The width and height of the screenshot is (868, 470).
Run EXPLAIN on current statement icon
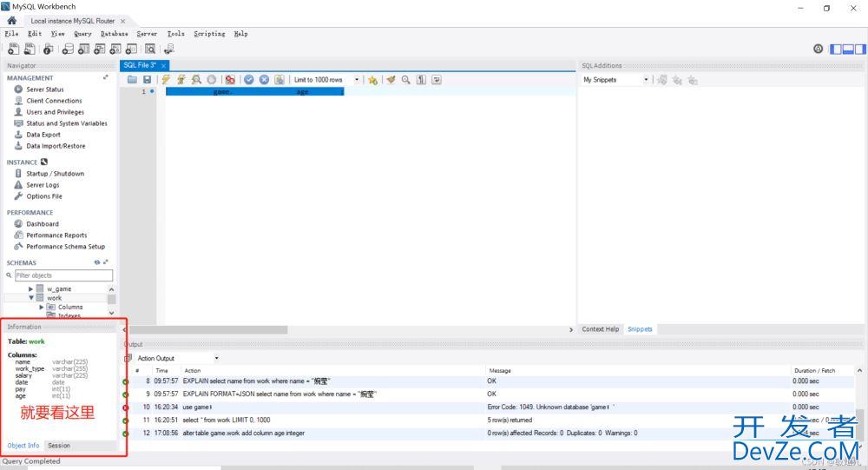(x=196, y=80)
